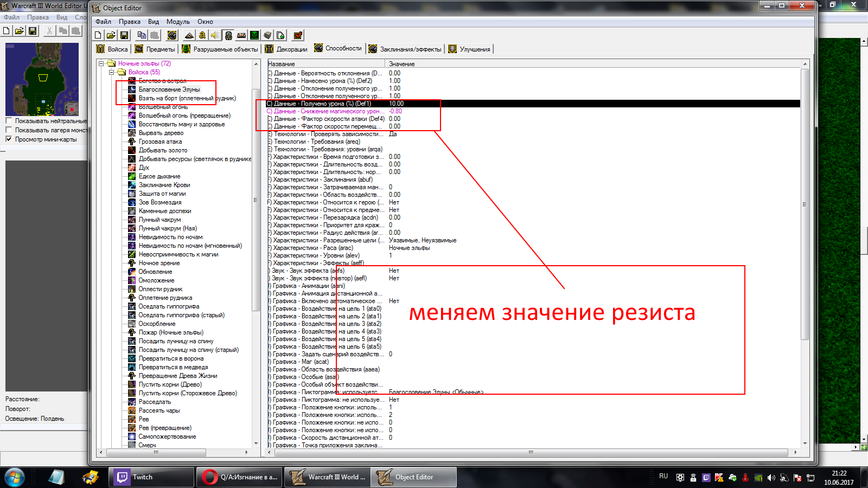Select 'Превратиться в медведя' ability

pos(173,367)
